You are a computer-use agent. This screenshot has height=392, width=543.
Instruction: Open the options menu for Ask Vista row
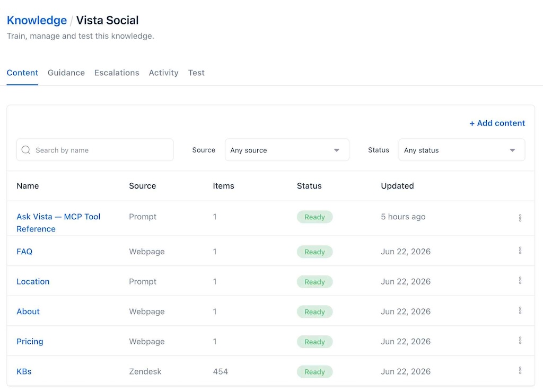pyautogui.click(x=520, y=218)
